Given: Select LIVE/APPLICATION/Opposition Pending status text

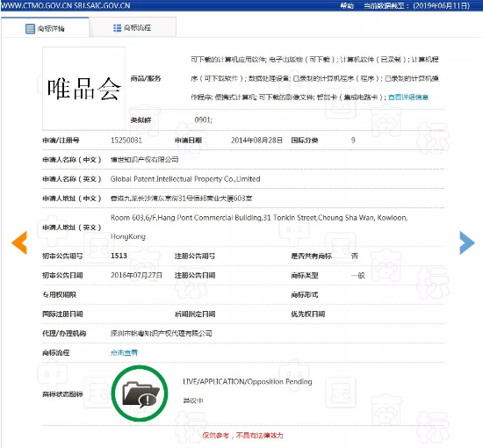Looking at the screenshot, I should tap(248, 382).
